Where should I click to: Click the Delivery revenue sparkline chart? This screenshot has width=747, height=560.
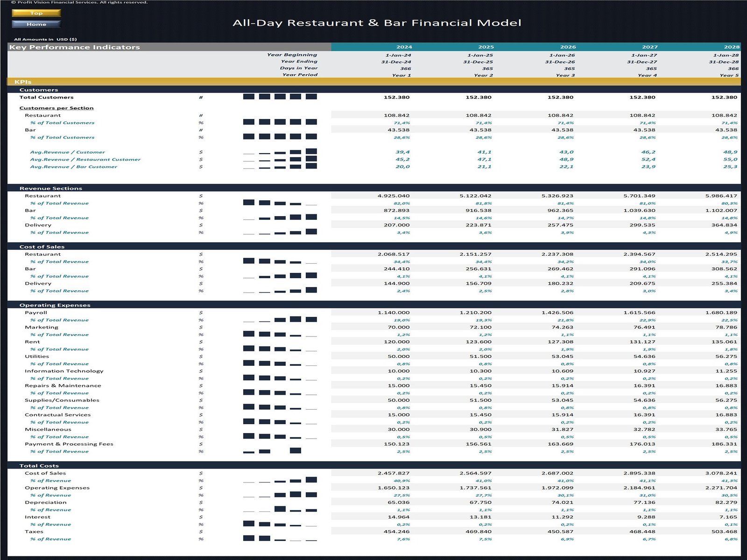[280, 232]
